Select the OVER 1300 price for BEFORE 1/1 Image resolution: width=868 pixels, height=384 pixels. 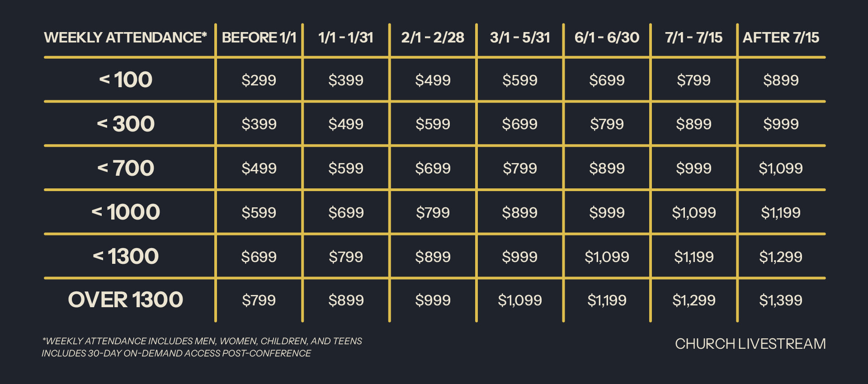click(259, 300)
